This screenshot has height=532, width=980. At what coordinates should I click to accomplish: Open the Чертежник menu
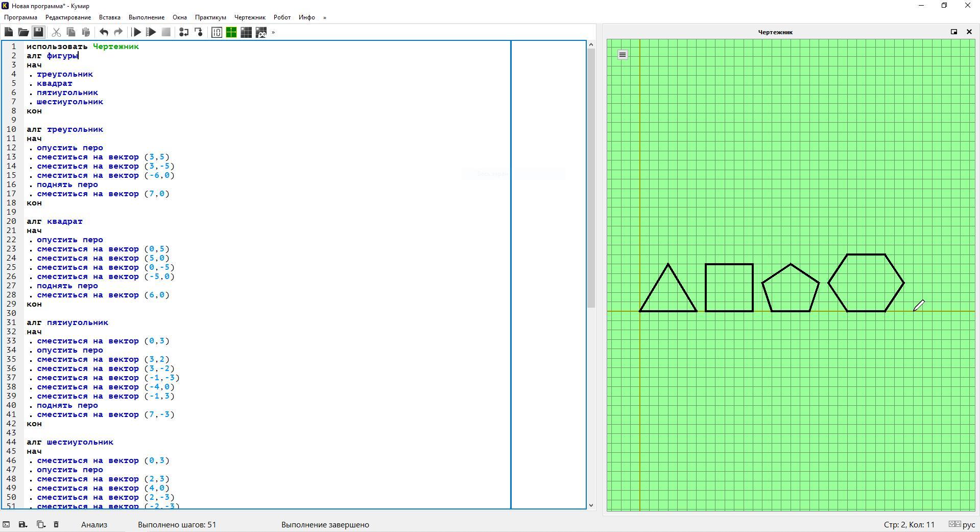click(x=250, y=17)
